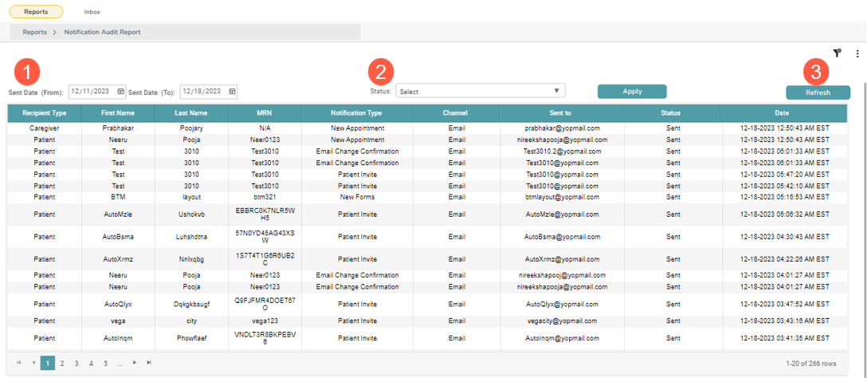Navigate to page 3 in pagination
The image size is (868, 378).
pyautogui.click(x=77, y=364)
